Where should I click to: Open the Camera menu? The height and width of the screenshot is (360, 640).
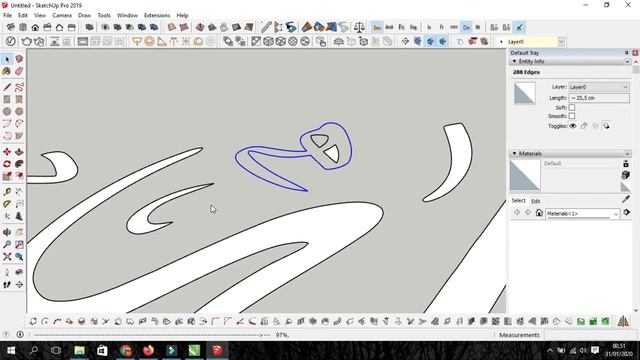pyautogui.click(x=62, y=15)
